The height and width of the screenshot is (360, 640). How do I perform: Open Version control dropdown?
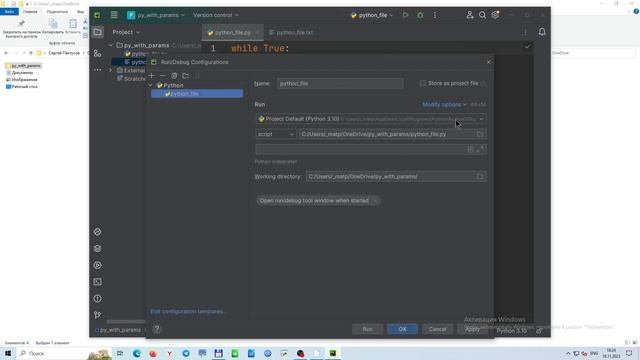point(216,15)
